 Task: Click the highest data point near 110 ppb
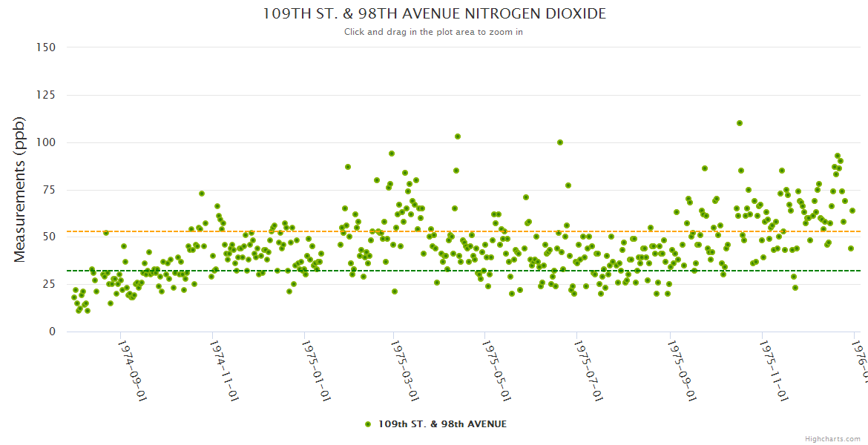coord(740,123)
